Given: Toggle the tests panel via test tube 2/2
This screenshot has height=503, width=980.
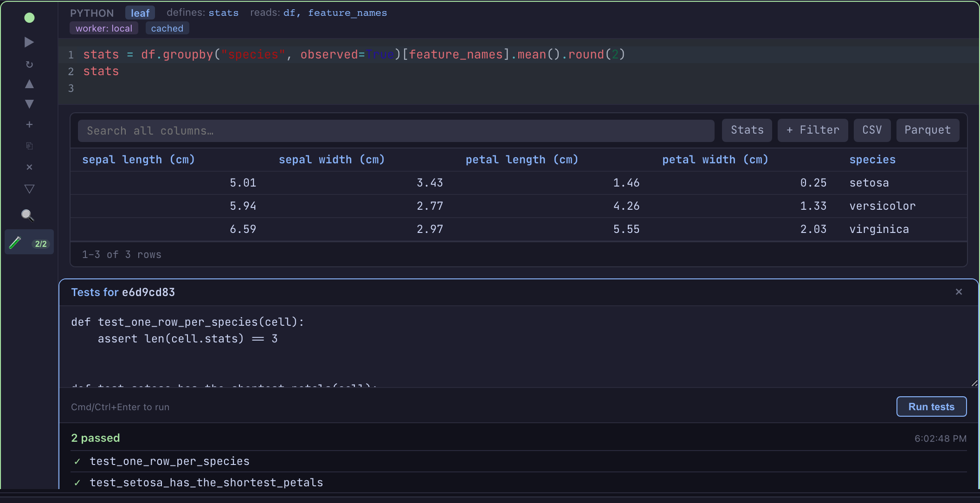Looking at the screenshot, I should pos(29,242).
